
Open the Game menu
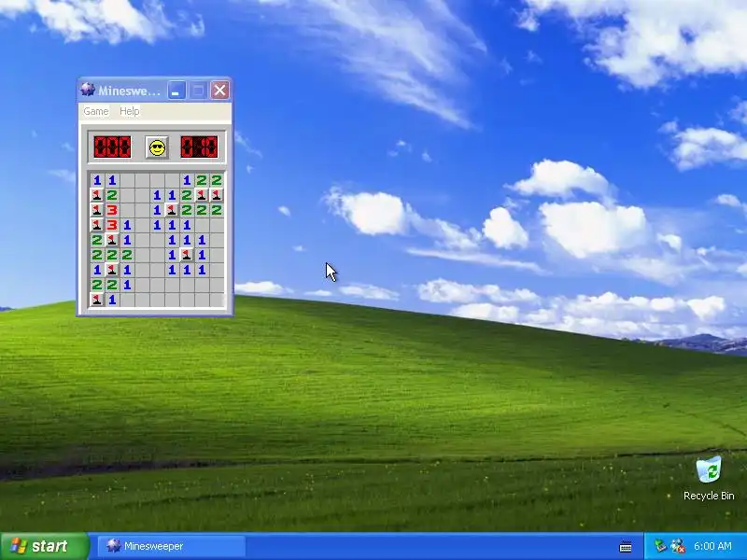point(96,111)
